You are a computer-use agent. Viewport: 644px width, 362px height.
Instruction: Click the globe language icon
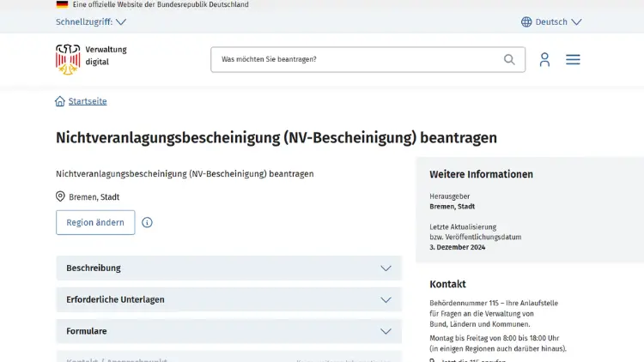(x=526, y=21)
